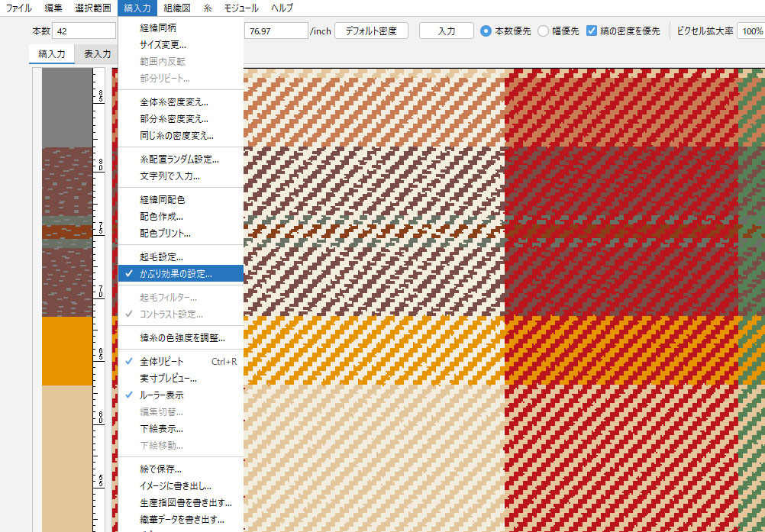
Task: Choose サイズ変更... from the menu
Action: point(163,44)
